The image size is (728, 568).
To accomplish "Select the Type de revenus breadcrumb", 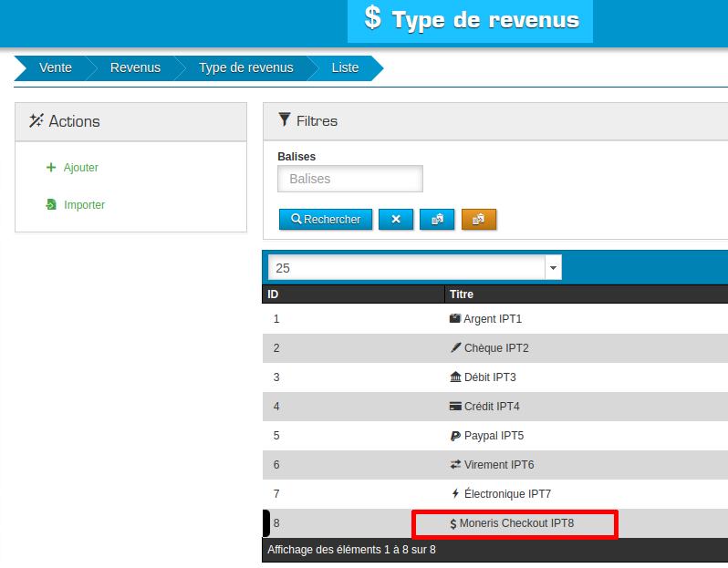I will coord(246,67).
